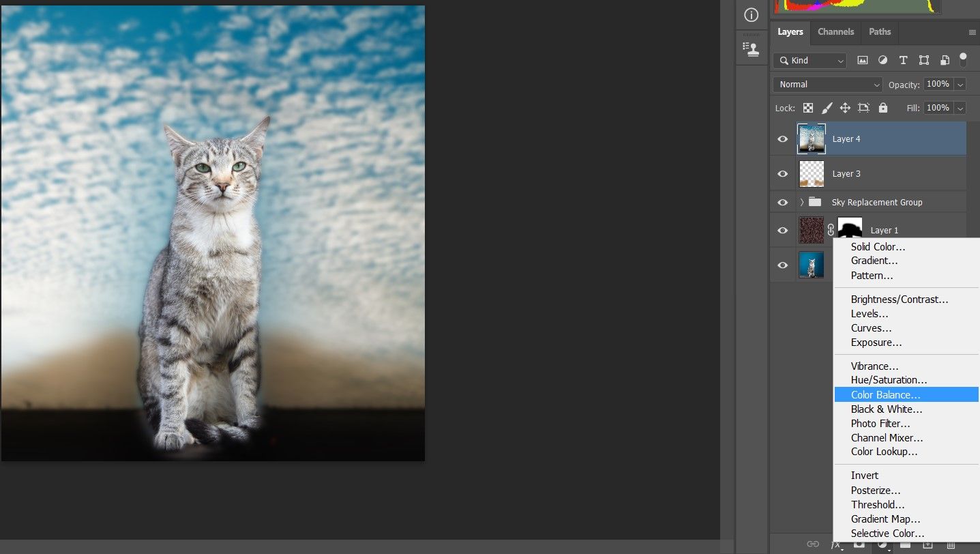Viewport: 980px width, 554px height.
Task: Lock layer position with move icon
Action: tap(845, 108)
